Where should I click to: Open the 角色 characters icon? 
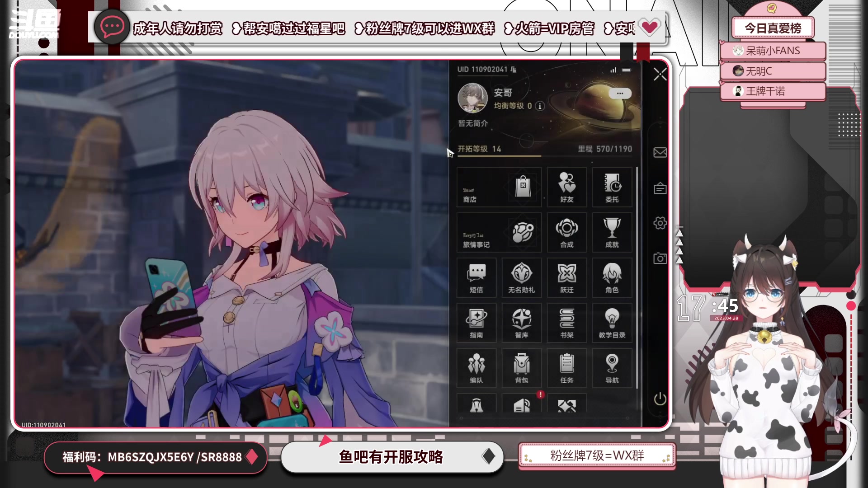tap(612, 278)
